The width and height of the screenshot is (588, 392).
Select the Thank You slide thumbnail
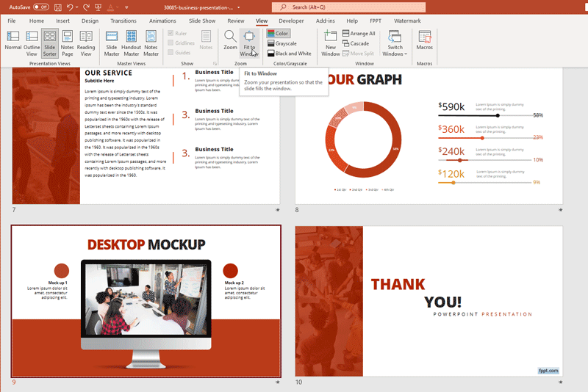(x=429, y=301)
